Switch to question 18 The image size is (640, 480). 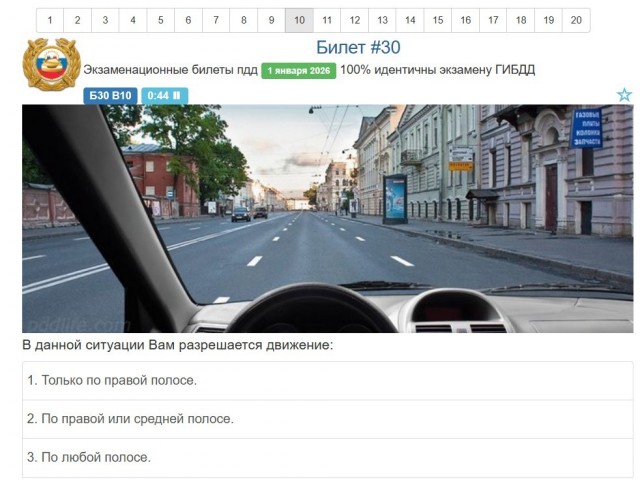521,20
